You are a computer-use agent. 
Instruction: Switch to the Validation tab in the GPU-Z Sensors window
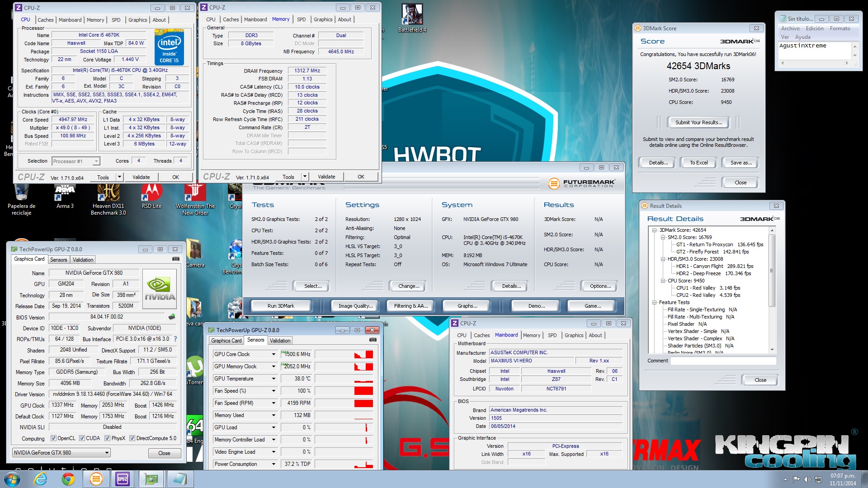(x=280, y=341)
